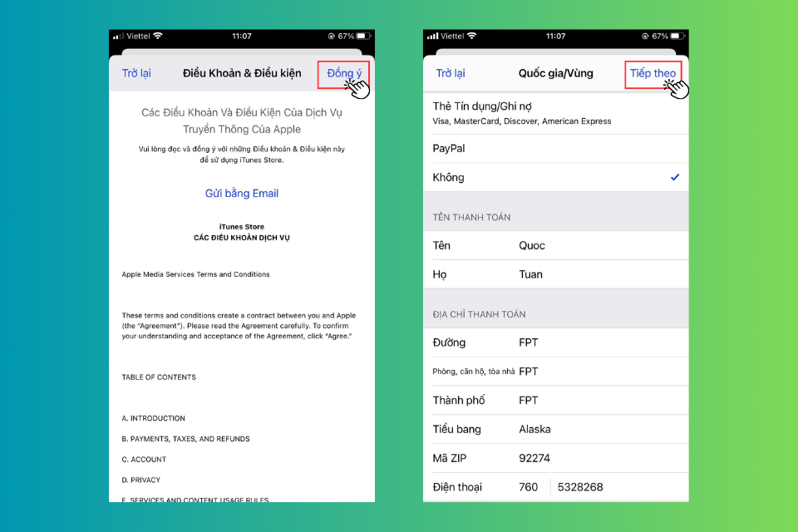Edit the Đường address field
The height and width of the screenshot is (532, 798).
click(x=556, y=342)
